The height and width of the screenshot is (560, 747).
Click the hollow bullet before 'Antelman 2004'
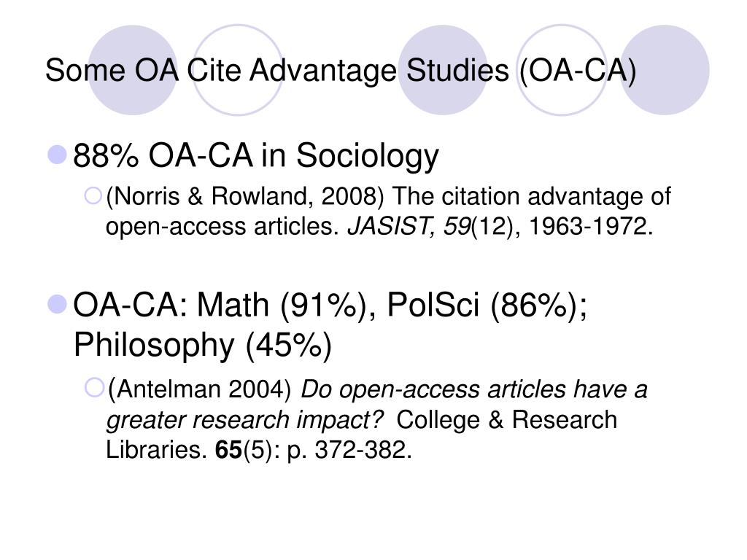pyautogui.click(x=94, y=388)
